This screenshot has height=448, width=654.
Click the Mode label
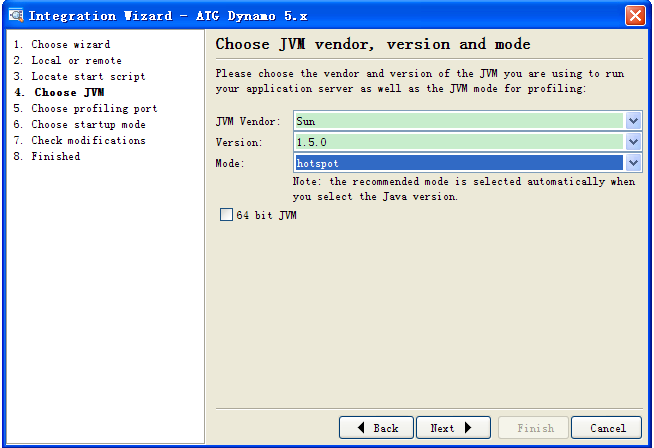tap(229, 163)
